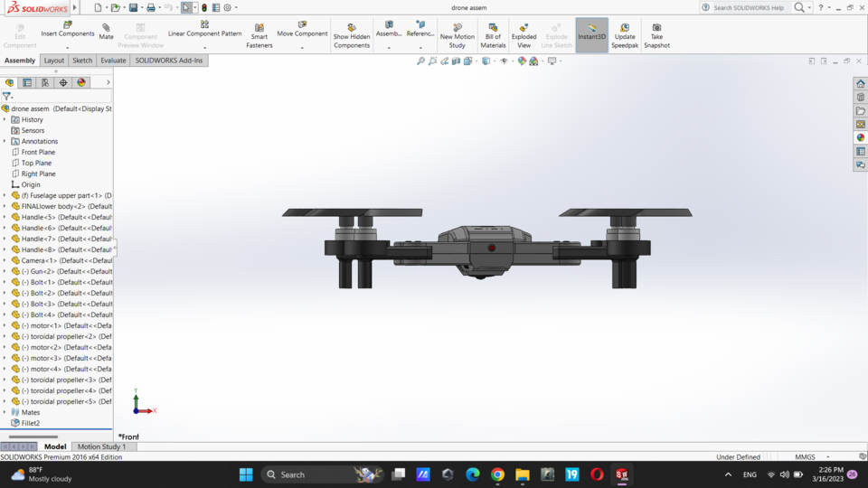Select Top Plane in feature tree

[36, 163]
